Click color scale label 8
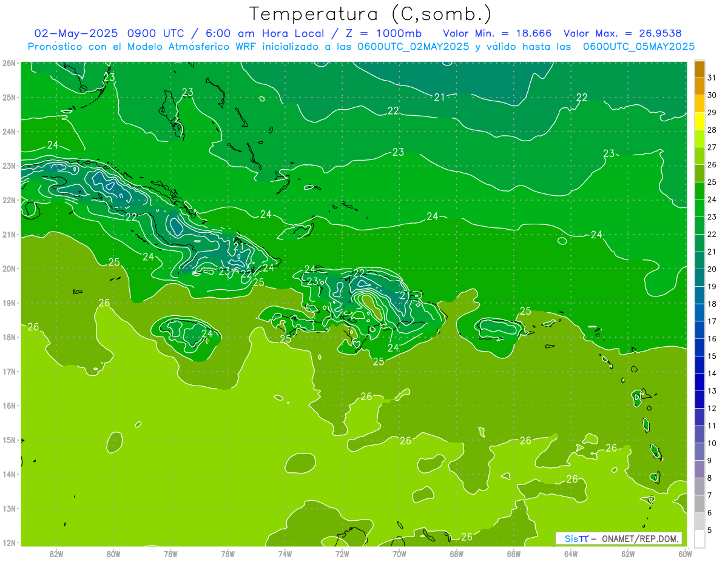The width and height of the screenshot is (728, 562). coord(710,478)
